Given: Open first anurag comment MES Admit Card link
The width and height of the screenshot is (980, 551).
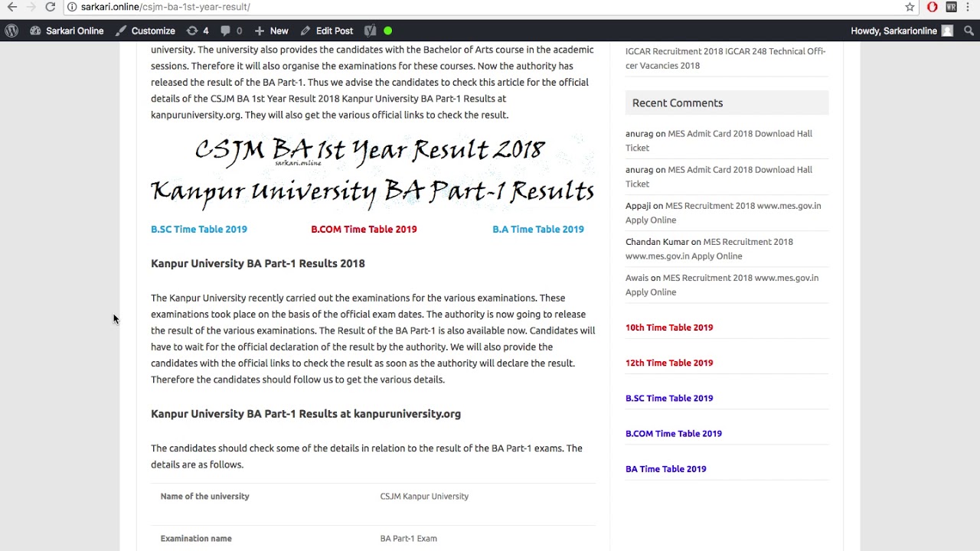Looking at the screenshot, I should 719,140.
